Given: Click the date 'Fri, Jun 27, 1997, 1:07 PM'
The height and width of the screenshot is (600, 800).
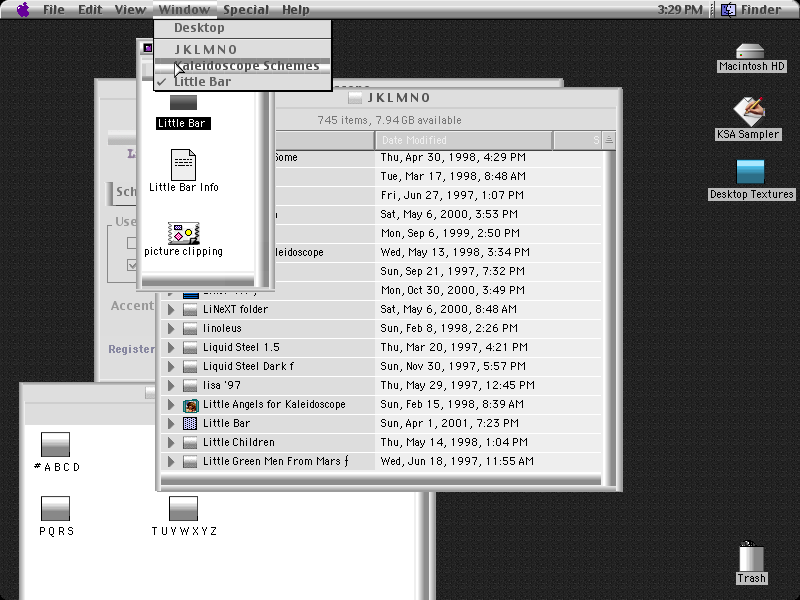Looking at the screenshot, I should (452, 195).
